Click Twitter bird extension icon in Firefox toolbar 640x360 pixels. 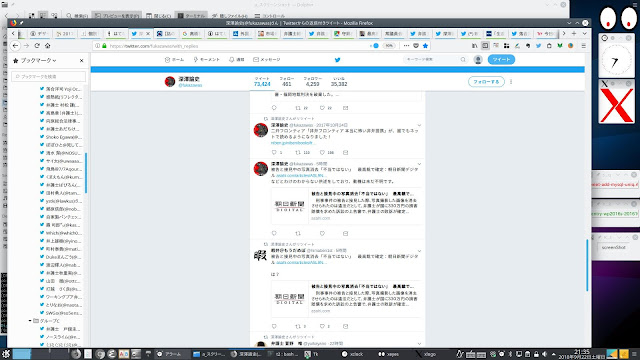[539, 46]
